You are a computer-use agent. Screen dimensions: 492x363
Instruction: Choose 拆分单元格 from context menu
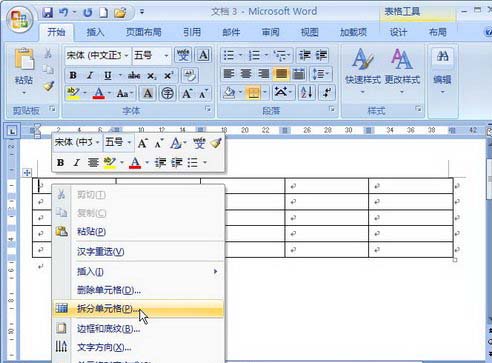[x=138, y=309]
